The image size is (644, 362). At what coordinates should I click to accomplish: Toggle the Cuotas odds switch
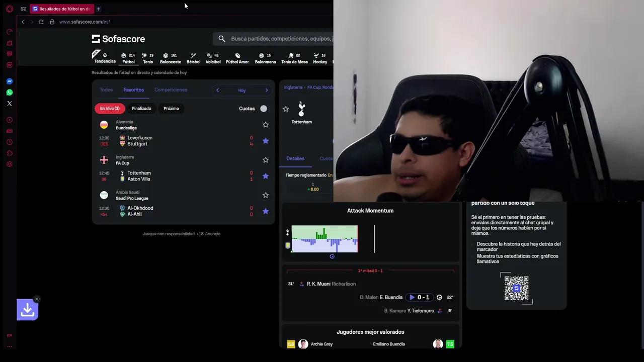tap(264, 109)
